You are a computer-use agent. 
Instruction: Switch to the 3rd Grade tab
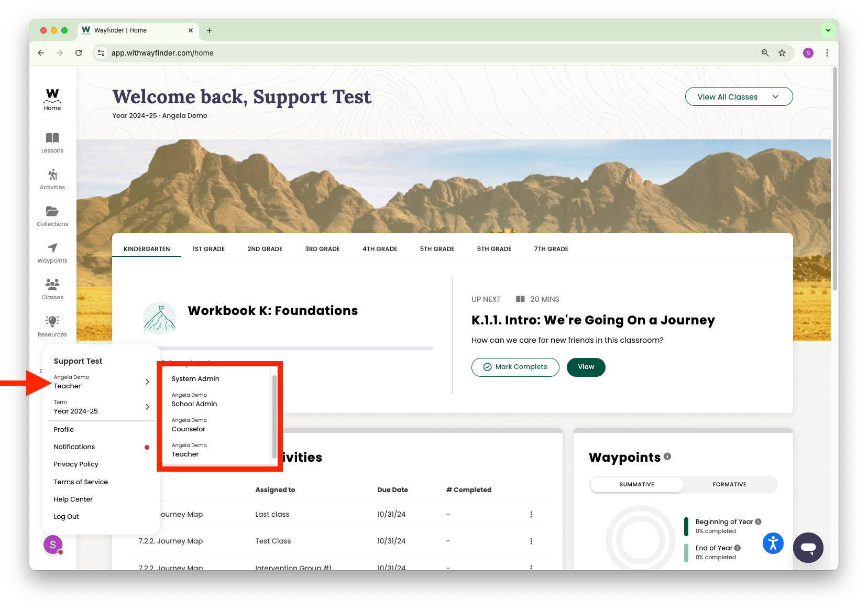coord(322,249)
